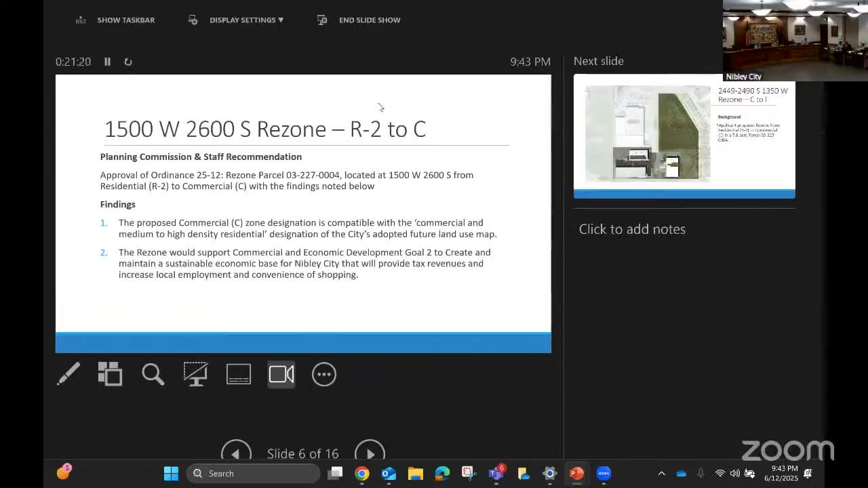Toggle black out slide show screen

click(195, 374)
